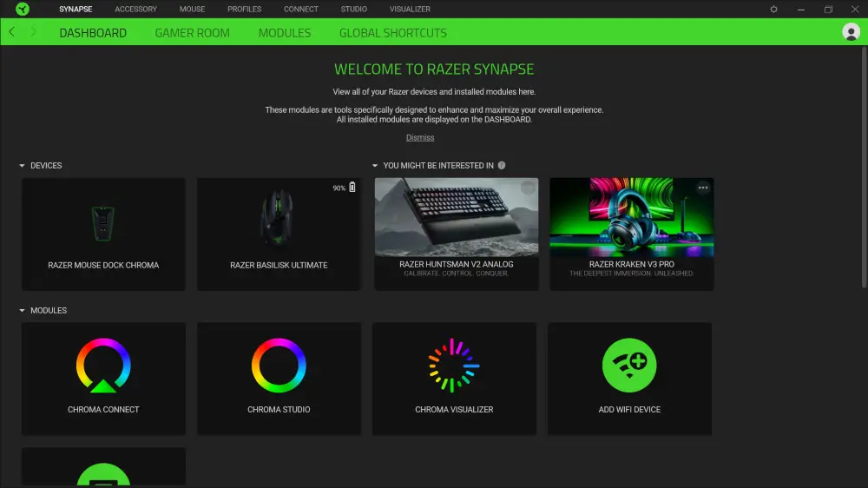Screen dimensions: 868x488
Task: Dismiss the welcome message
Action: 420,137
